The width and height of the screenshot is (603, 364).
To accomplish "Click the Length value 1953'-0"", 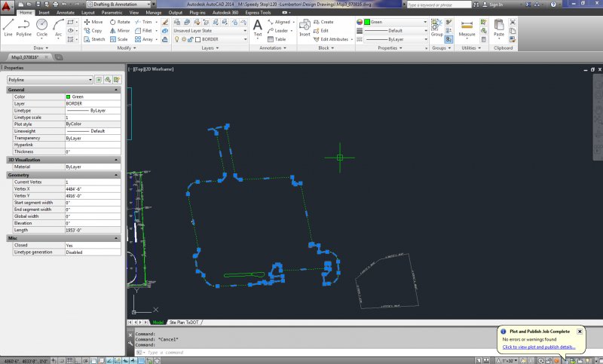I will point(93,230).
